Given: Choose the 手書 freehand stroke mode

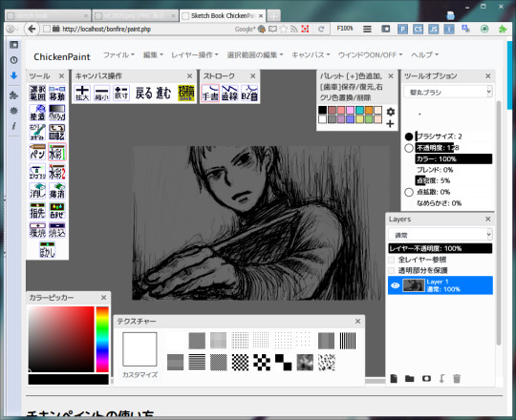Looking at the screenshot, I should tap(210, 93).
